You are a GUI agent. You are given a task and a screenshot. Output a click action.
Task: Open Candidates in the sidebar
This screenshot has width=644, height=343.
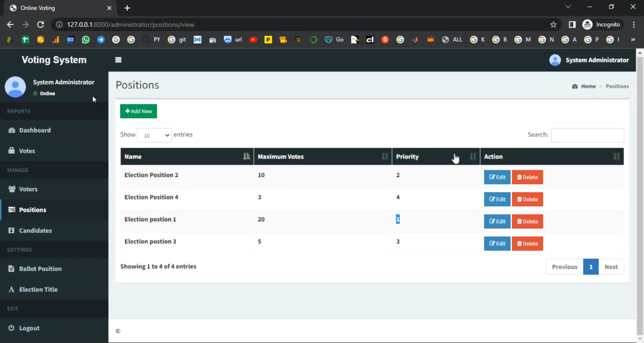tap(35, 231)
